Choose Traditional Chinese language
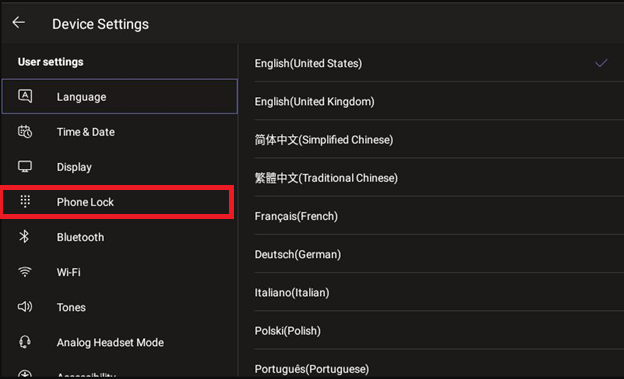Image resolution: width=624 pixels, height=379 pixels. pos(439,178)
